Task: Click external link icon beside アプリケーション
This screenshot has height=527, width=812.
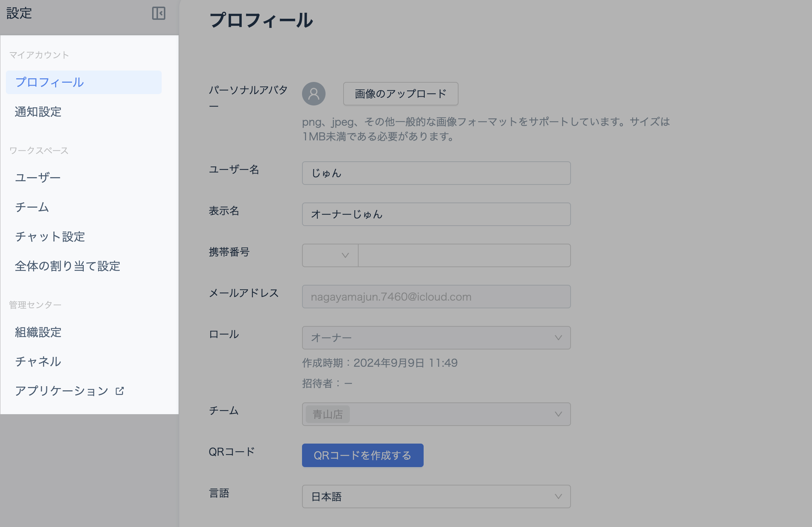Action: tap(120, 391)
